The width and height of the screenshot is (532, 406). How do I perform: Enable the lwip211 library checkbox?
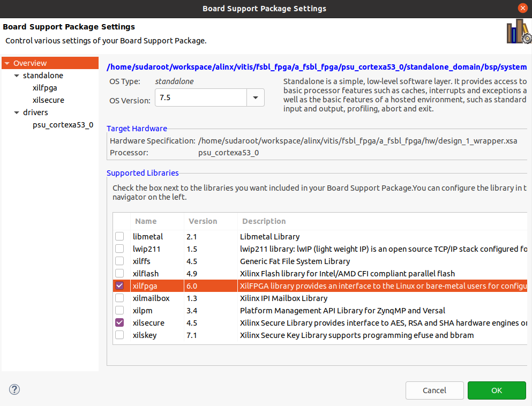click(119, 249)
